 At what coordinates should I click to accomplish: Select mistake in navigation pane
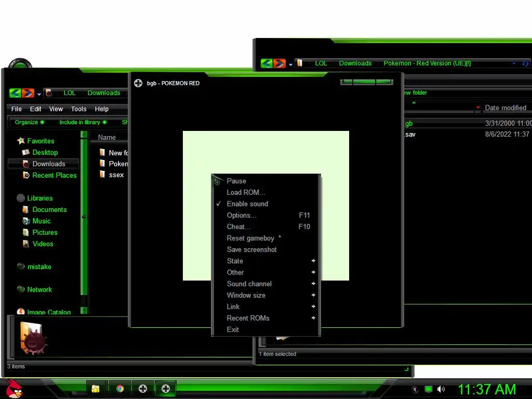tap(39, 267)
